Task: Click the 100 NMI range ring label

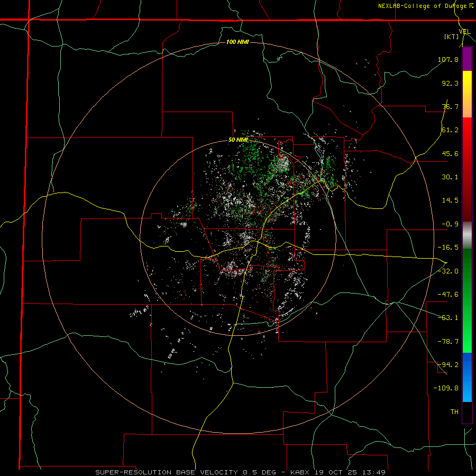Action: [237, 42]
